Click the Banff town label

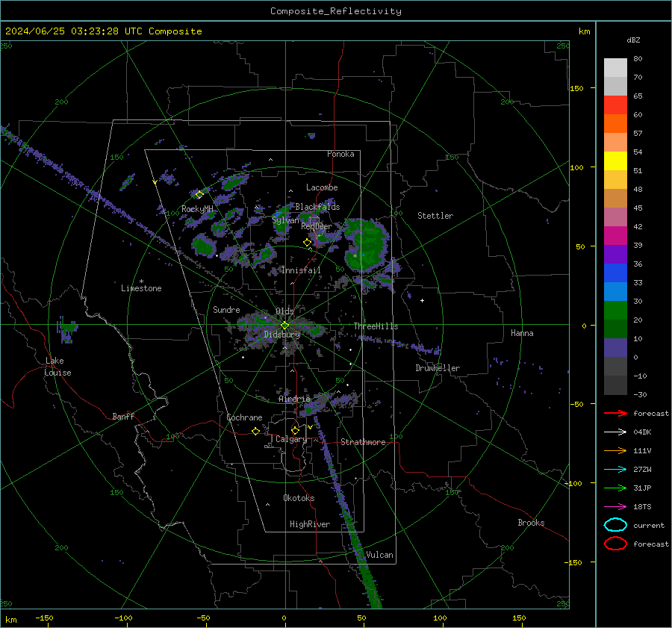click(123, 416)
